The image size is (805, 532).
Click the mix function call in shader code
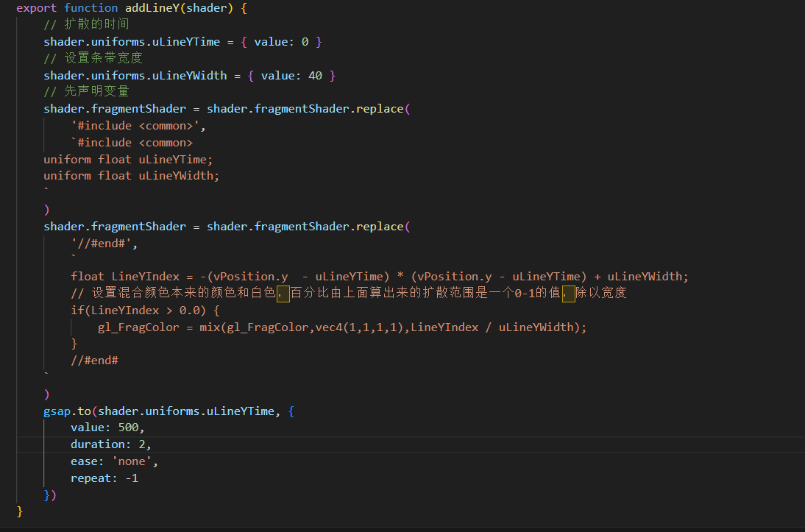click(x=210, y=327)
